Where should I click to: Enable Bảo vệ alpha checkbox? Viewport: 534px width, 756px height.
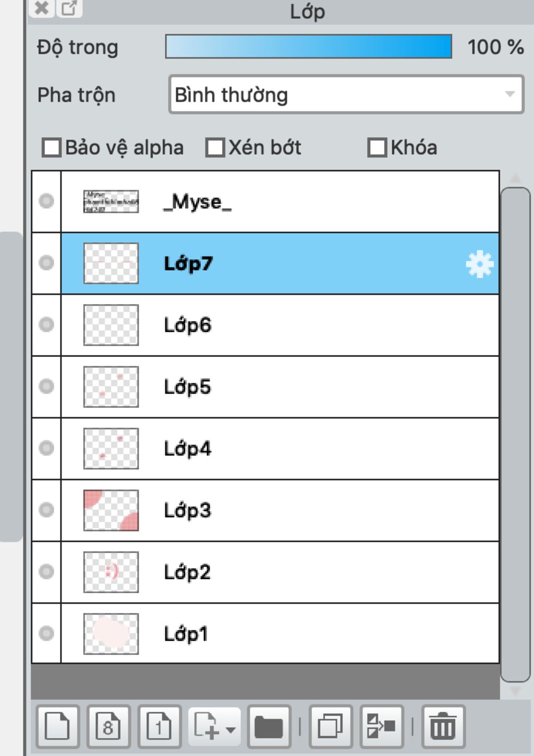coord(52,148)
